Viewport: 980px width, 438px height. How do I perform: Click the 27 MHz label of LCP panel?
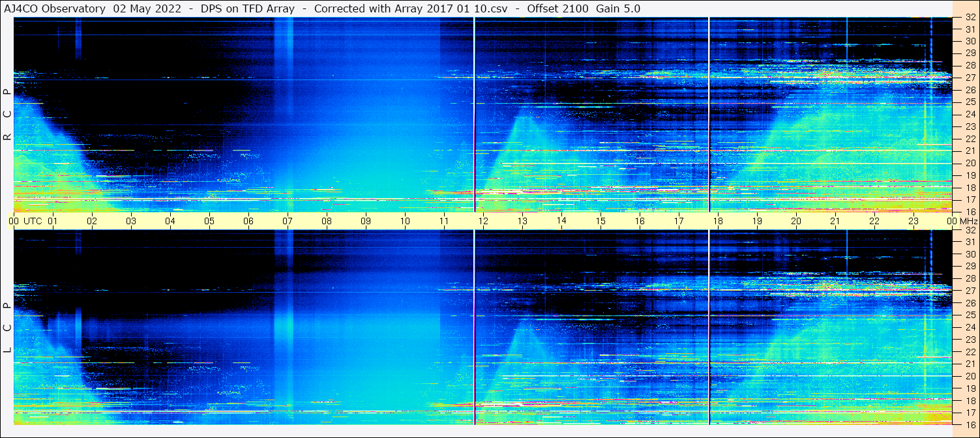click(970, 291)
